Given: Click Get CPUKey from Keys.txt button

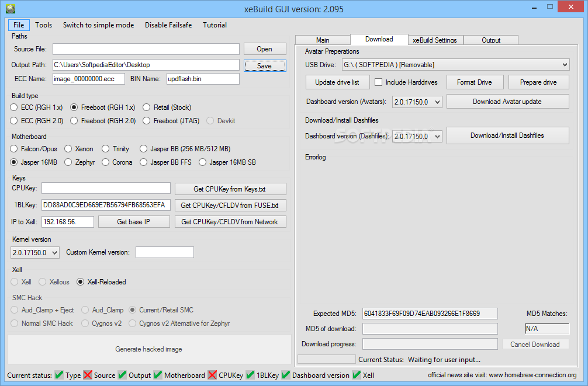Looking at the screenshot, I should (230, 189).
